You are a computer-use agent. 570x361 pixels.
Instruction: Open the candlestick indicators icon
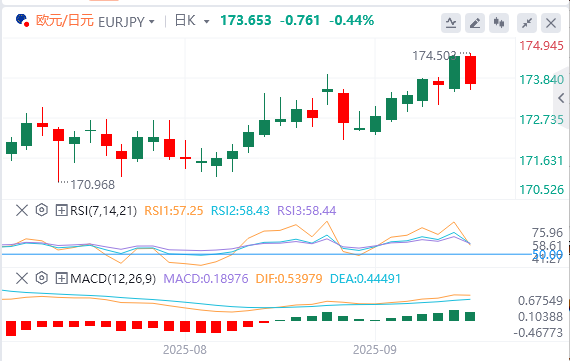click(499, 23)
